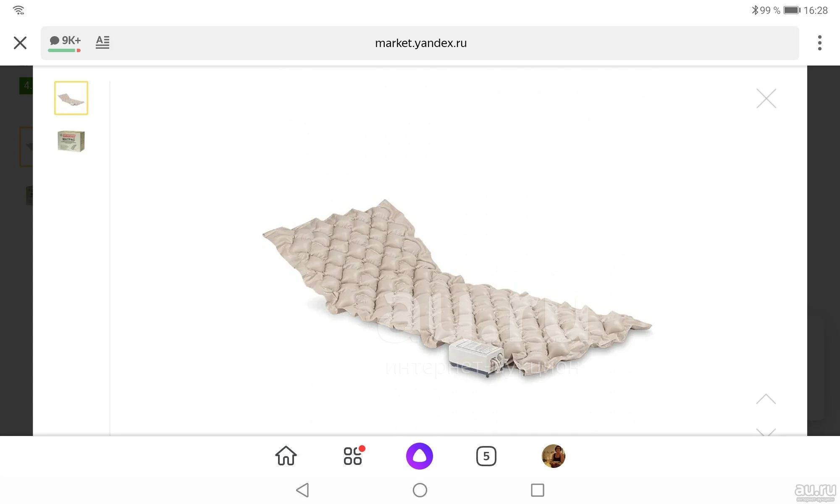Screen dimensions: 840x504
Task: Tap the Android back navigation triangle
Action: [303, 490]
